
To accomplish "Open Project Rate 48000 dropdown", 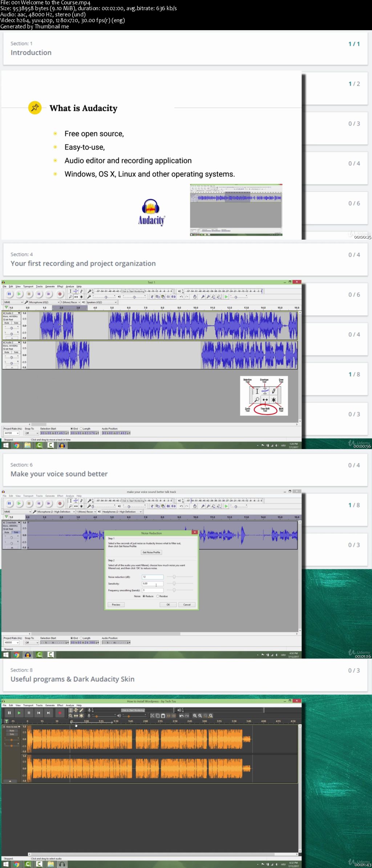I will coord(11,643).
